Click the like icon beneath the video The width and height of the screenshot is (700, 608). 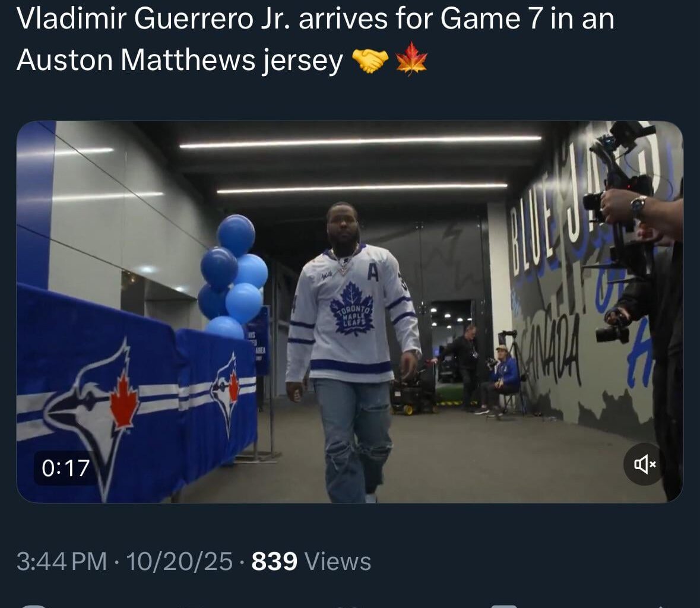[350, 604]
